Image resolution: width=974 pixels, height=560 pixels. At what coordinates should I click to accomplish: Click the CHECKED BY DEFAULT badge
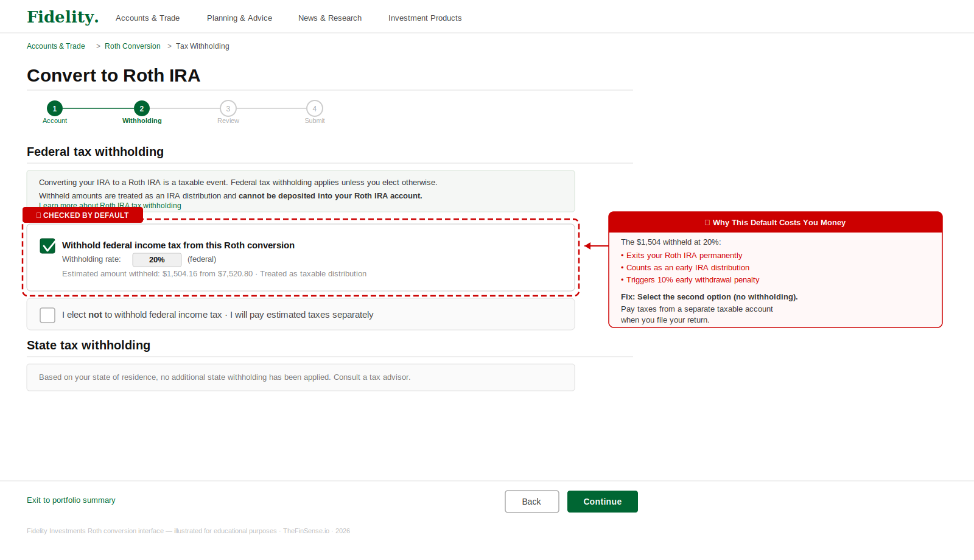click(x=83, y=215)
